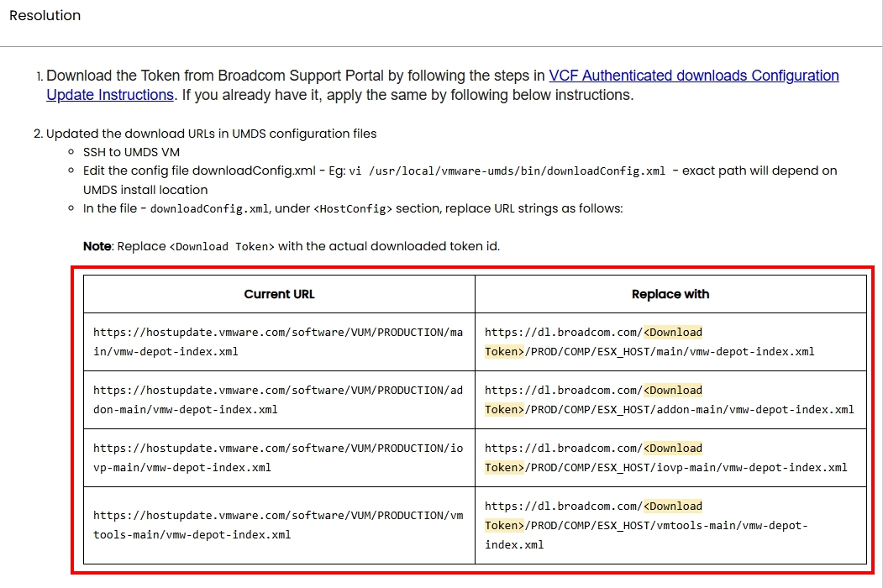Click the bold "Note" label
The height and width of the screenshot is (588, 883).
point(97,246)
